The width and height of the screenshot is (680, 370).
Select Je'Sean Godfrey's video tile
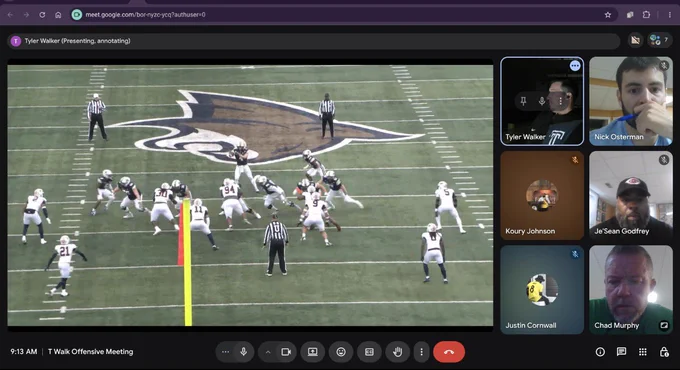[x=631, y=195]
